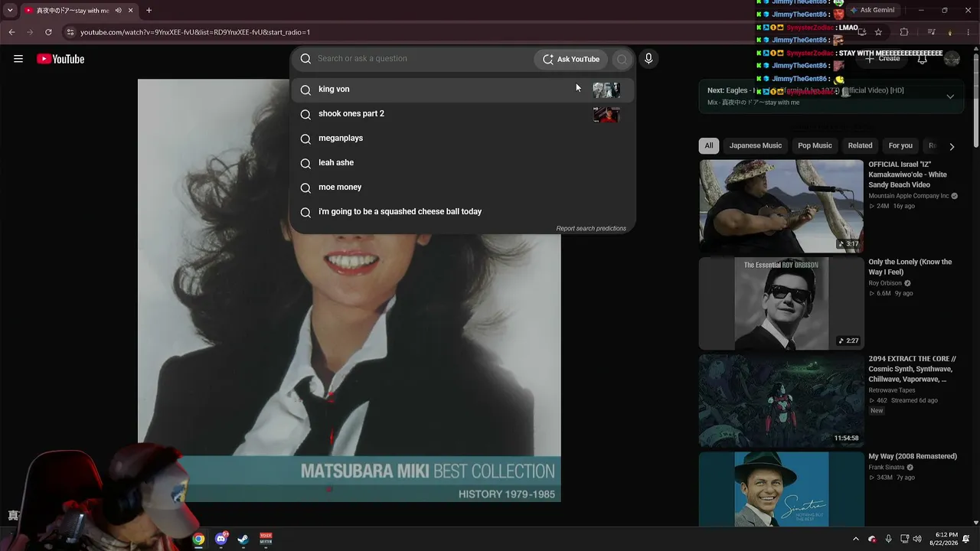Click the shook ones part 2 thumbnail

point(606,115)
